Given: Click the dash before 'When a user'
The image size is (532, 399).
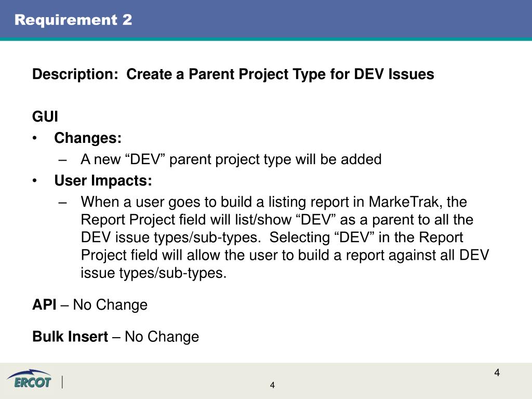Looking at the screenshot, I should (62, 203).
